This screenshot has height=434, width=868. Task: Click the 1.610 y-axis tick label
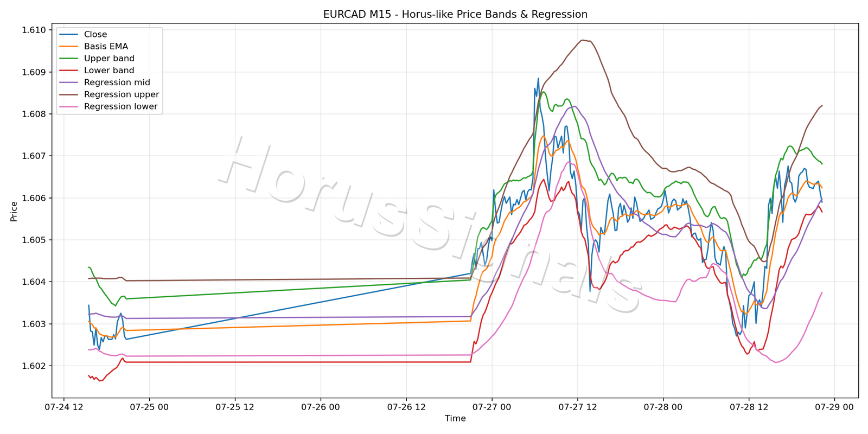34,30
